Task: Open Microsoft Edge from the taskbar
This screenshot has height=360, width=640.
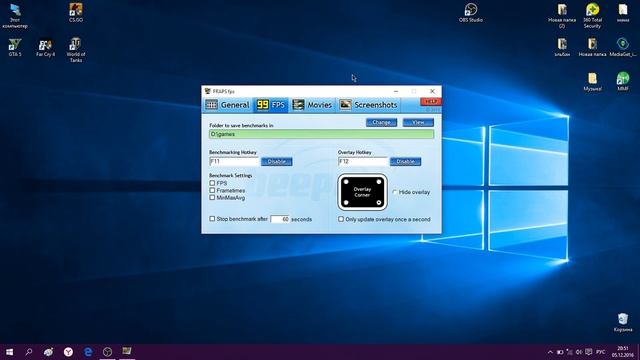Action: [x=88, y=352]
